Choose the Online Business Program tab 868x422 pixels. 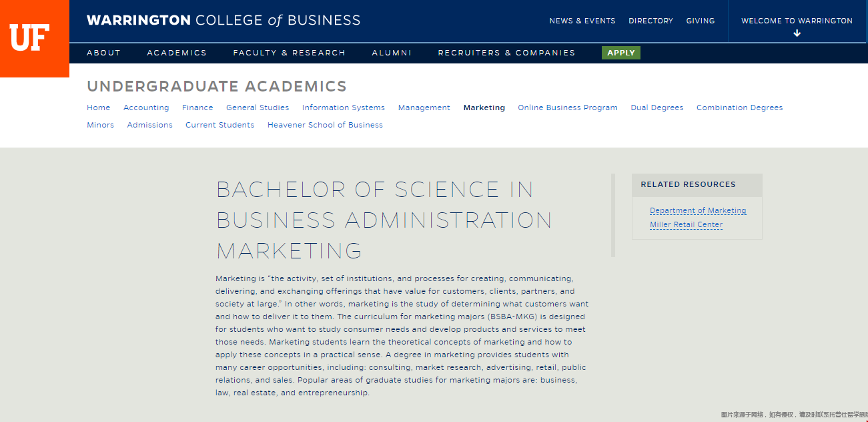(568, 108)
